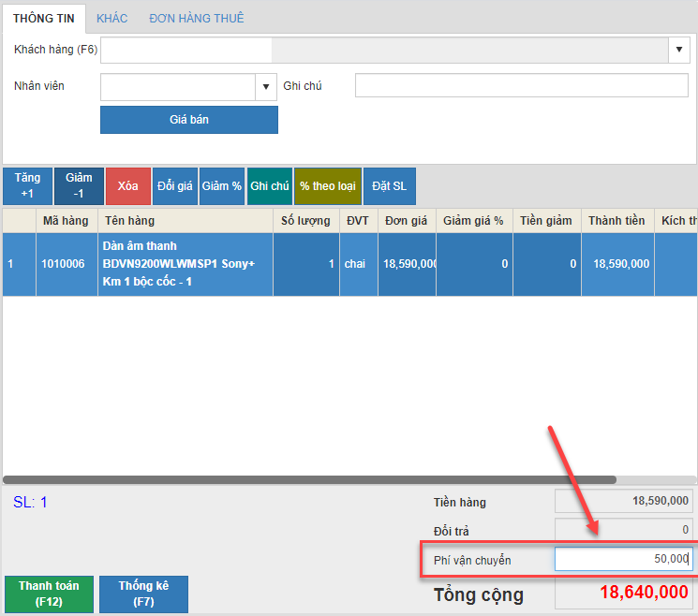
Task: Click the Giảm -1 button
Action: coord(79,186)
